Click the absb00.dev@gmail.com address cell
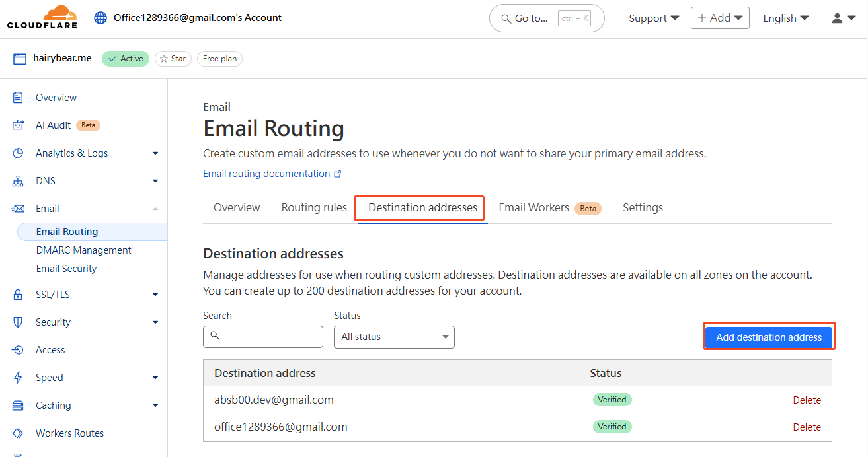The width and height of the screenshot is (868, 457). [274, 400]
